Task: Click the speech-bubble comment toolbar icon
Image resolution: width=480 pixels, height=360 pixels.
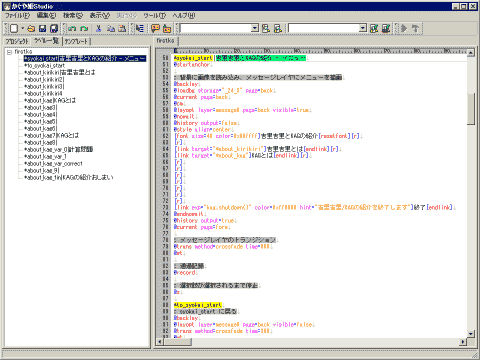Action: coord(155,29)
